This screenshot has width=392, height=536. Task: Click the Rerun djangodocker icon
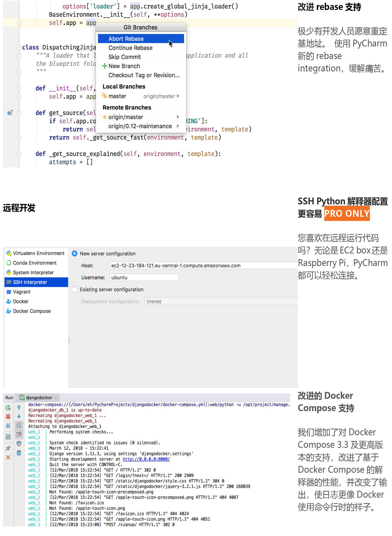click(8, 408)
